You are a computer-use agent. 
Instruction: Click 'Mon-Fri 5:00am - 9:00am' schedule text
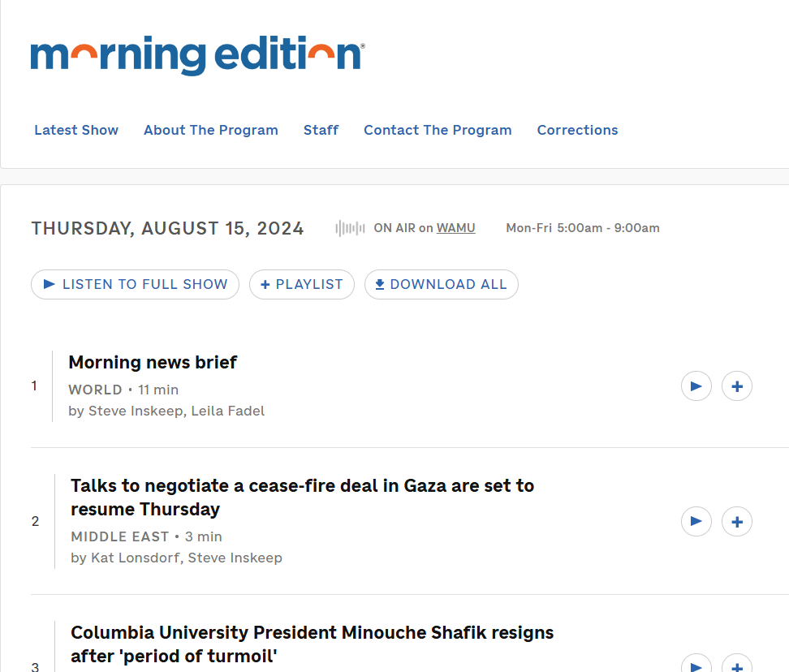583,228
